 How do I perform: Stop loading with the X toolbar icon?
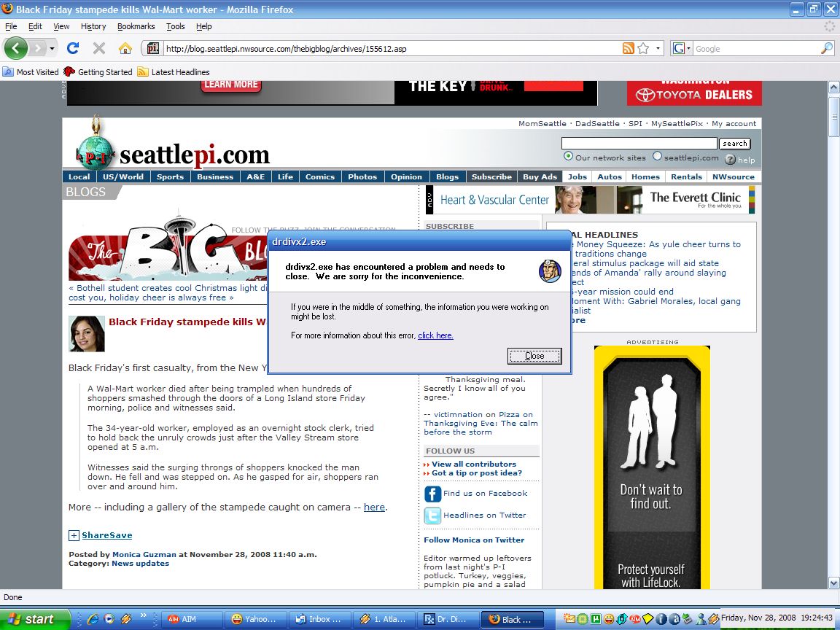tap(99, 48)
